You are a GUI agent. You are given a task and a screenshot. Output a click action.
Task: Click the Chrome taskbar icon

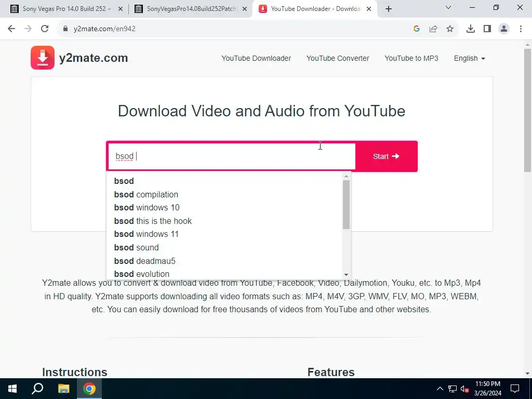(x=89, y=389)
